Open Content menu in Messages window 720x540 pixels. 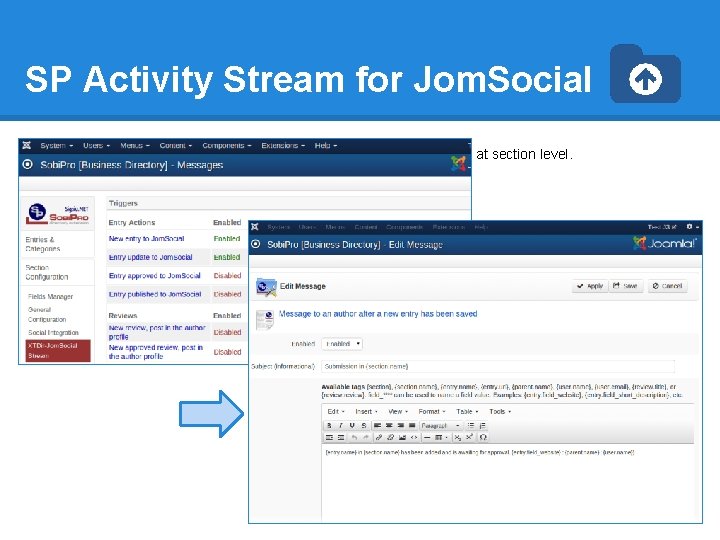(x=176, y=146)
